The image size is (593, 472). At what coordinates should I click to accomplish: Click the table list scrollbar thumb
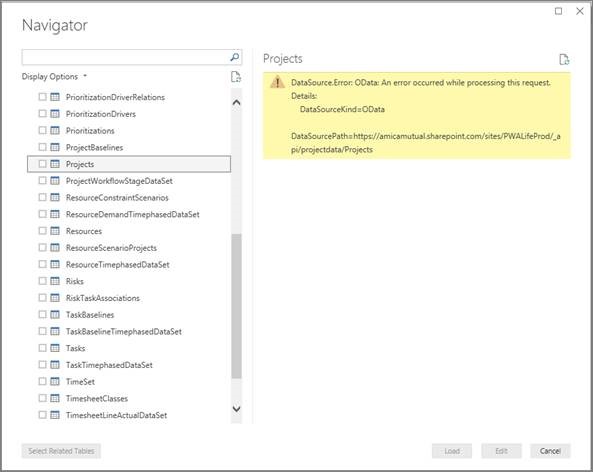236,306
